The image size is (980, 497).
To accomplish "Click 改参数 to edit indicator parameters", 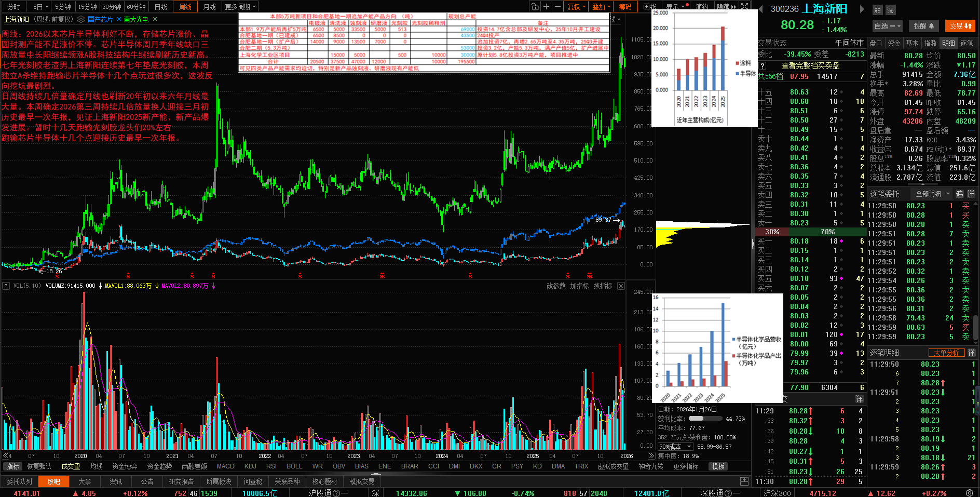I will (555, 286).
